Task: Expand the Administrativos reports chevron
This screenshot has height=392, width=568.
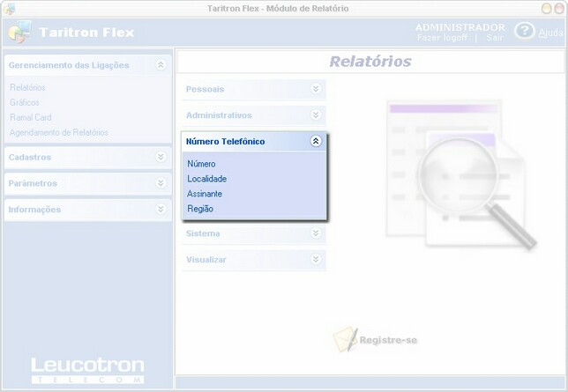Action: (316, 115)
